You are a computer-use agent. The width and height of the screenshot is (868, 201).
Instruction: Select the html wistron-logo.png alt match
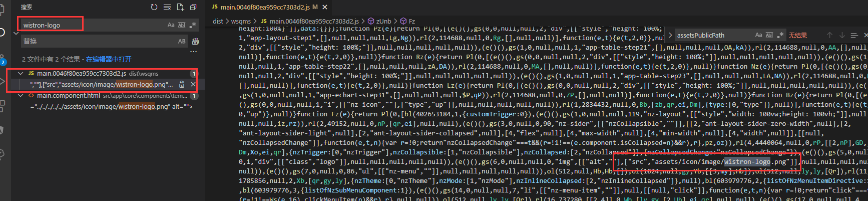coord(111,106)
